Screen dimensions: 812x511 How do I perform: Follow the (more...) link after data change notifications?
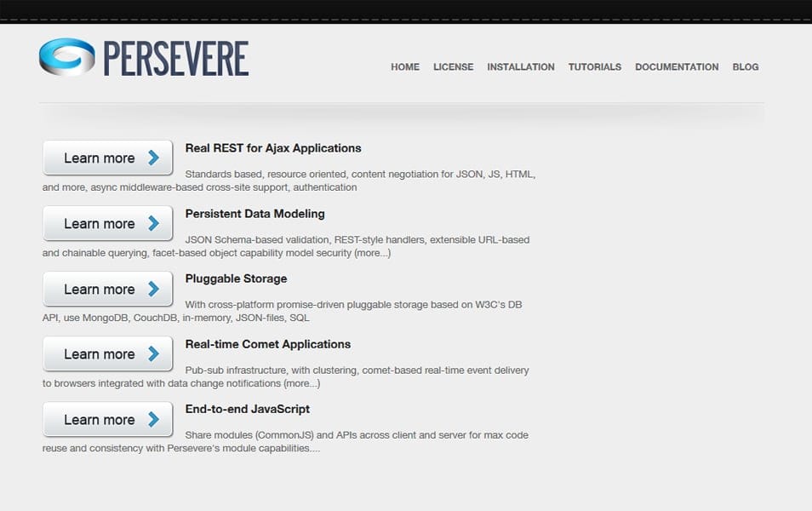tap(301, 383)
